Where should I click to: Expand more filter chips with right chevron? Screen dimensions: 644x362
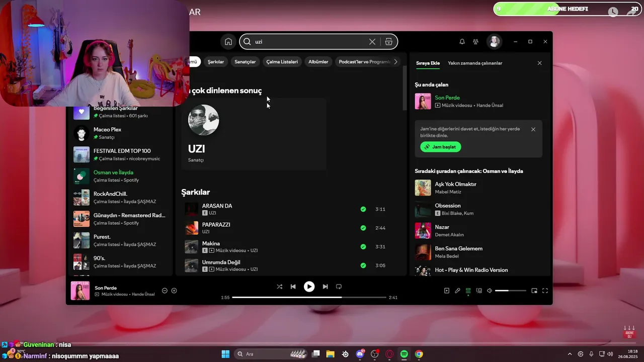coord(396,62)
